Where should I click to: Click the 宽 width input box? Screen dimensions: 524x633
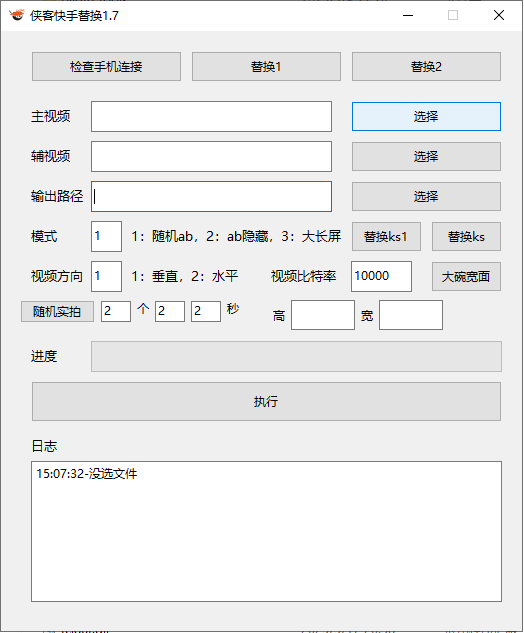pos(411,315)
